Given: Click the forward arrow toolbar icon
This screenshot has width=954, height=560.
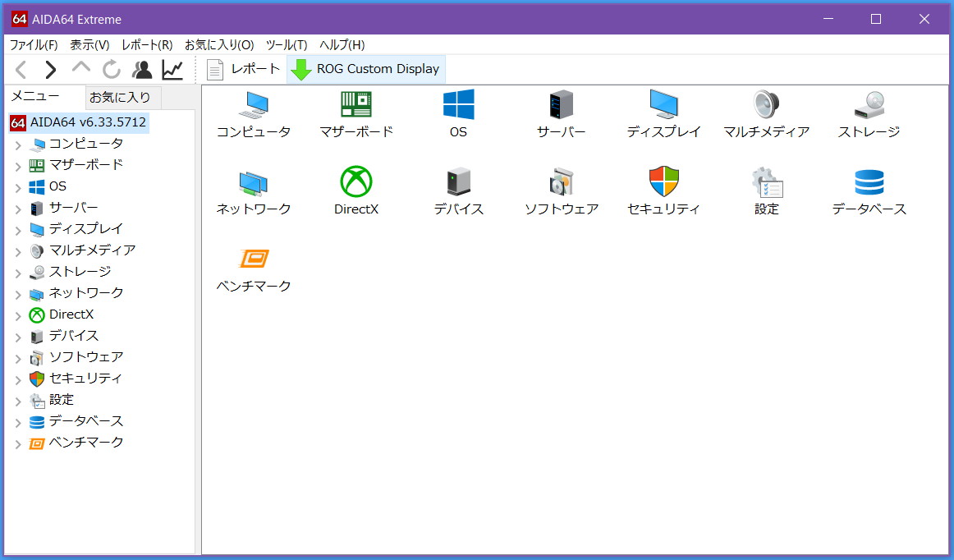Looking at the screenshot, I should (51, 70).
